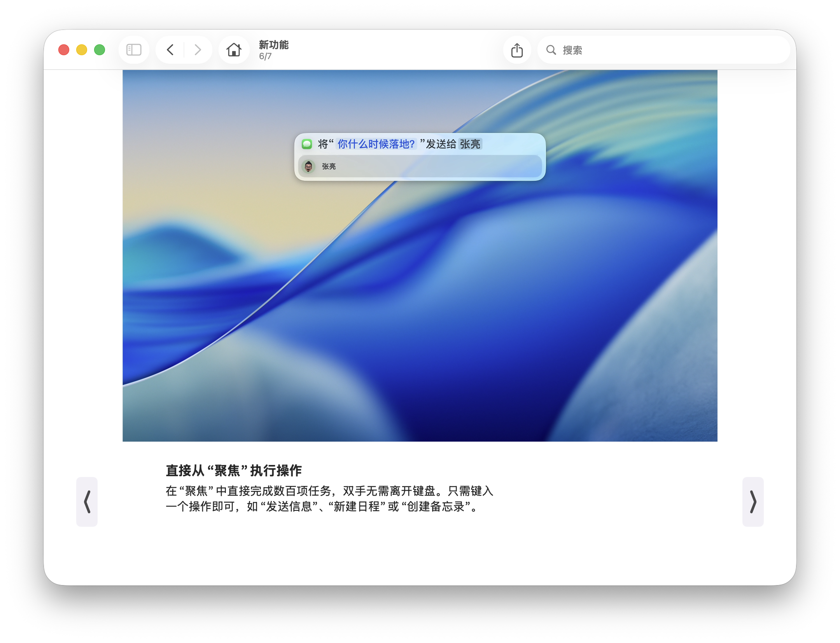Viewport: 840px width, 643px height.
Task: Click the 张亮 recipient token
Action: pyautogui.click(x=470, y=144)
